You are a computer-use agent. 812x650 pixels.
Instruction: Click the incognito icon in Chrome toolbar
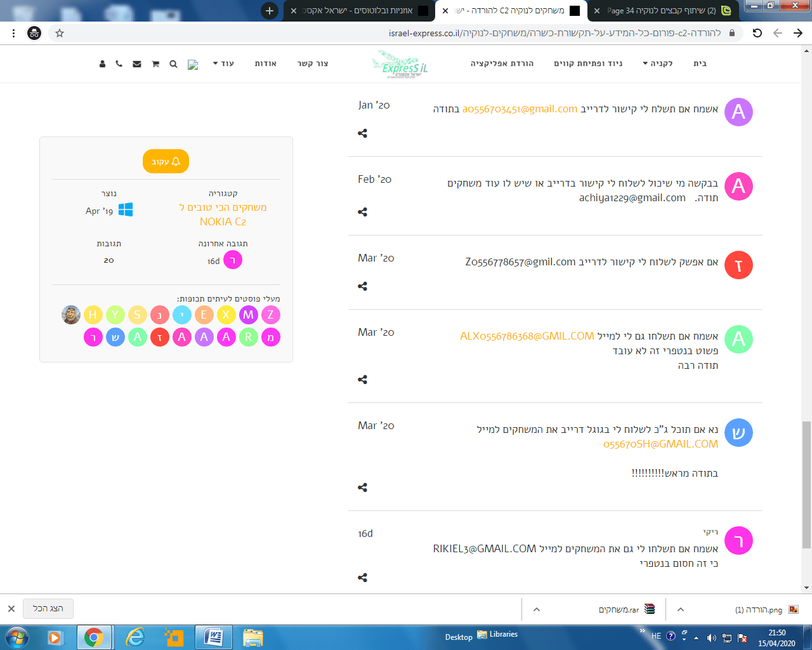(34, 33)
